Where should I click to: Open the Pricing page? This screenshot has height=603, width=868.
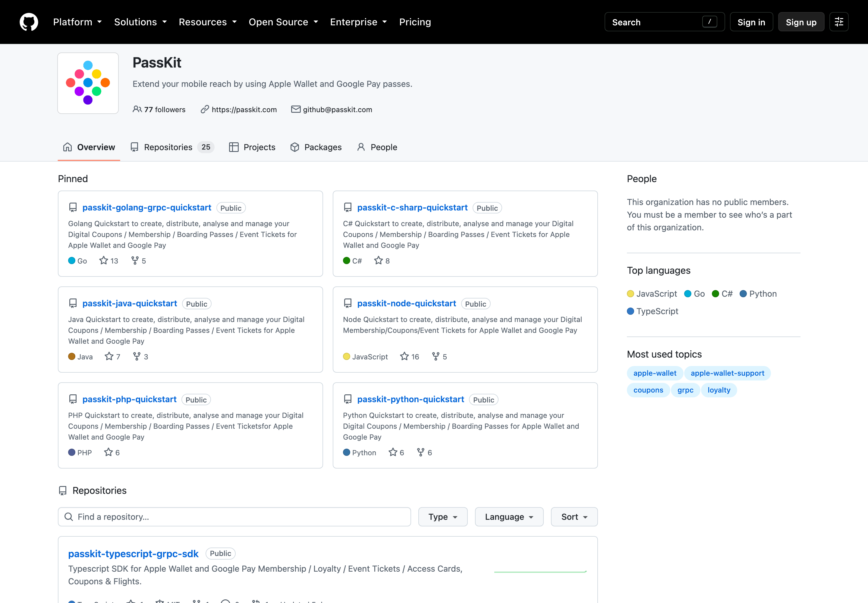(415, 22)
